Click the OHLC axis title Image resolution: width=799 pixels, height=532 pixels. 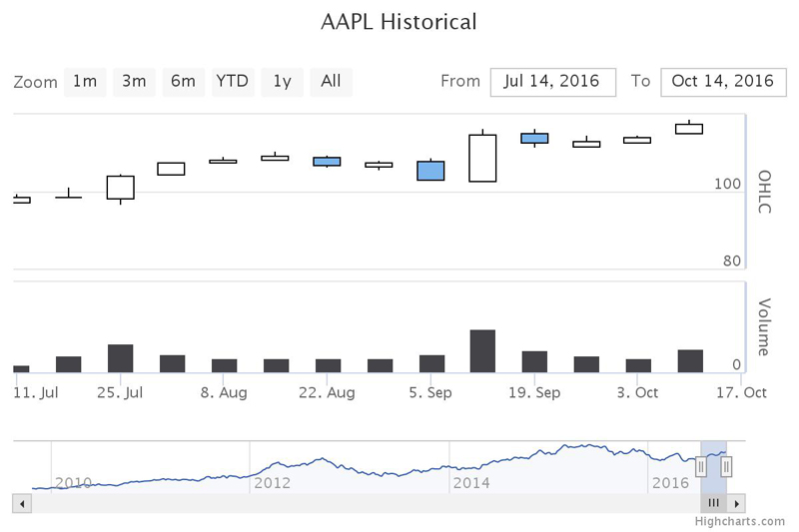764,192
